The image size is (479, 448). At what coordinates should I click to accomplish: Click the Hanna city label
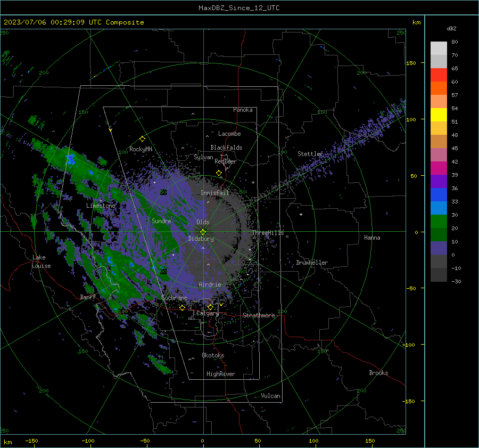coord(372,238)
